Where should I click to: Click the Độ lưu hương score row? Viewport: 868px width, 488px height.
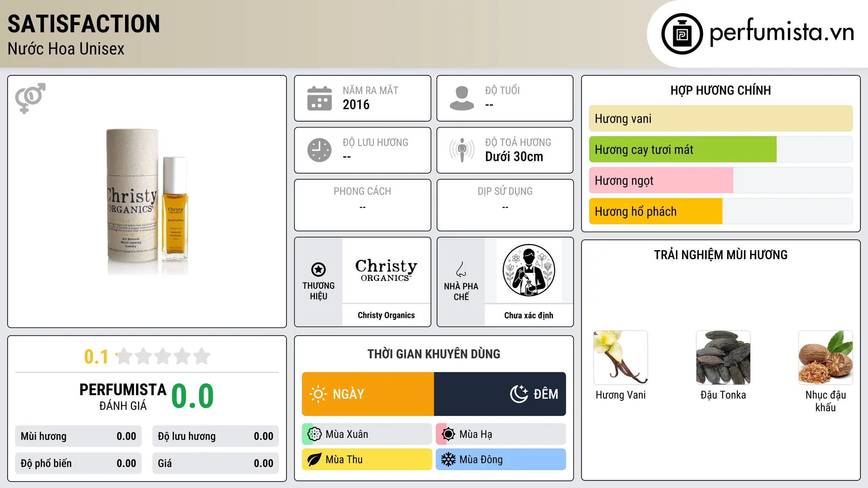click(x=216, y=436)
